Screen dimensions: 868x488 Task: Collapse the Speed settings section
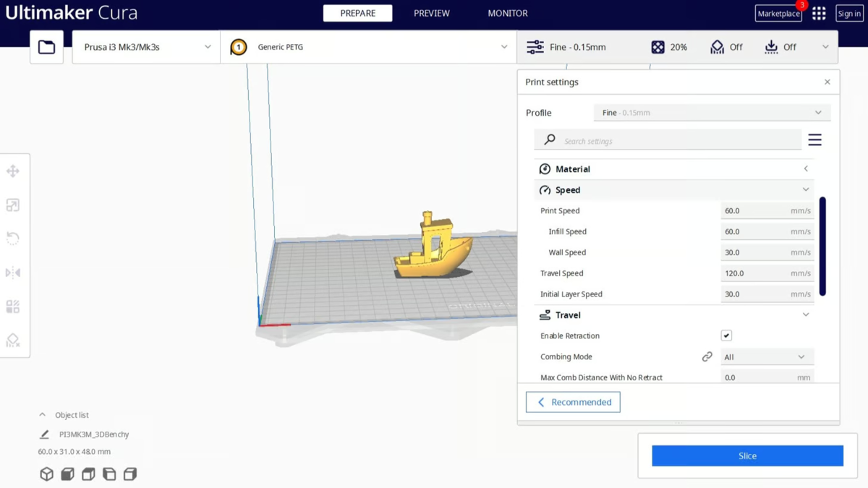674,190
